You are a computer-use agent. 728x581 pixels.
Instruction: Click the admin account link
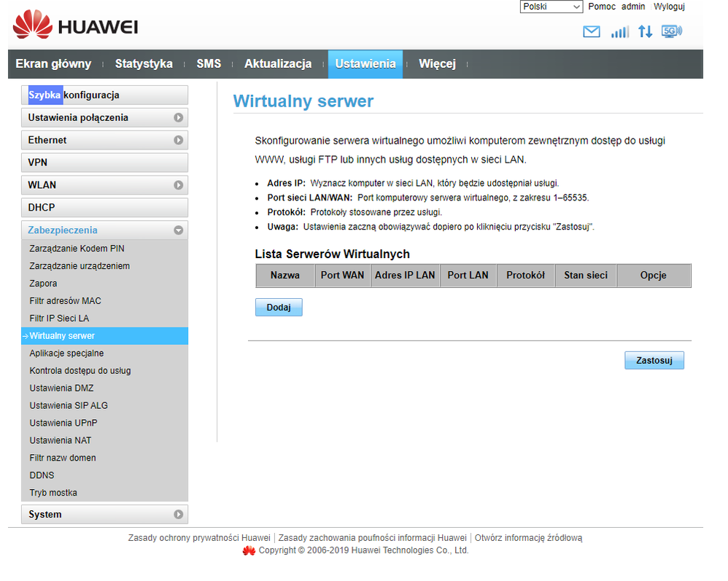pyautogui.click(x=633, y=7)
